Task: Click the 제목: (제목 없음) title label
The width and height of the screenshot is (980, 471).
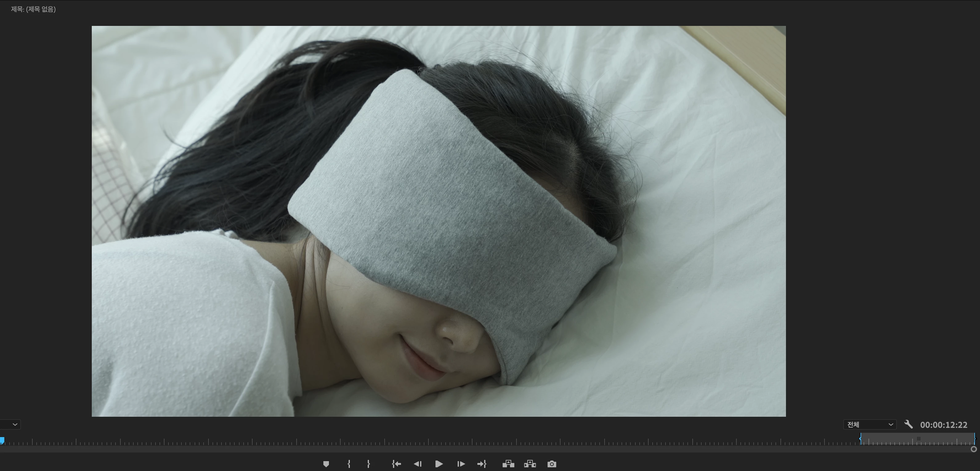Action: (34, 9)
